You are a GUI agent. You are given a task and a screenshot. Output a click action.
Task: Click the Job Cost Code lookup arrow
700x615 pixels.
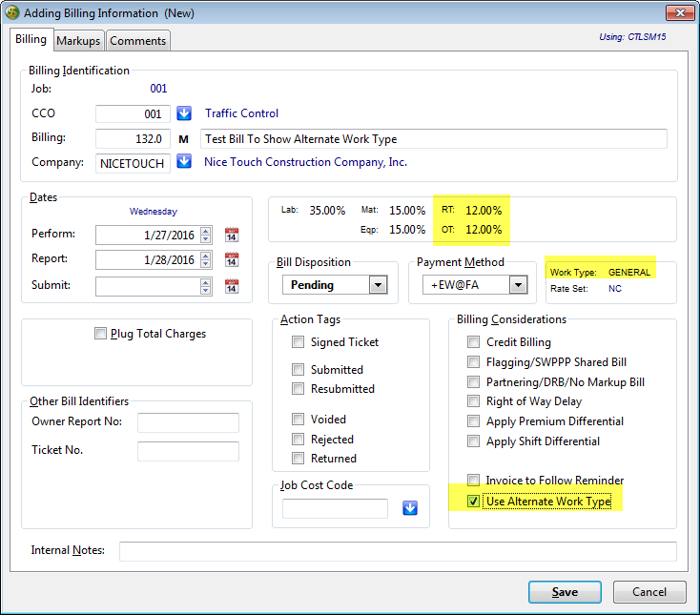[410, 508]
